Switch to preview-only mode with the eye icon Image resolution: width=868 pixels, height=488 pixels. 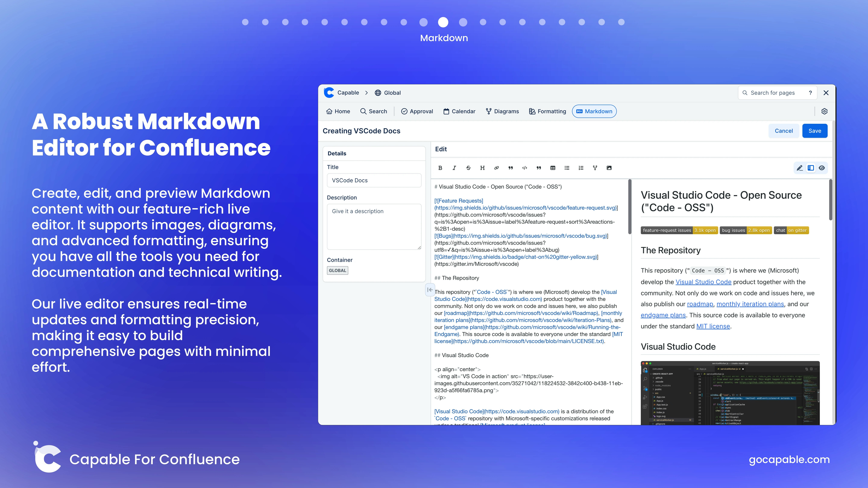[822, 168]
